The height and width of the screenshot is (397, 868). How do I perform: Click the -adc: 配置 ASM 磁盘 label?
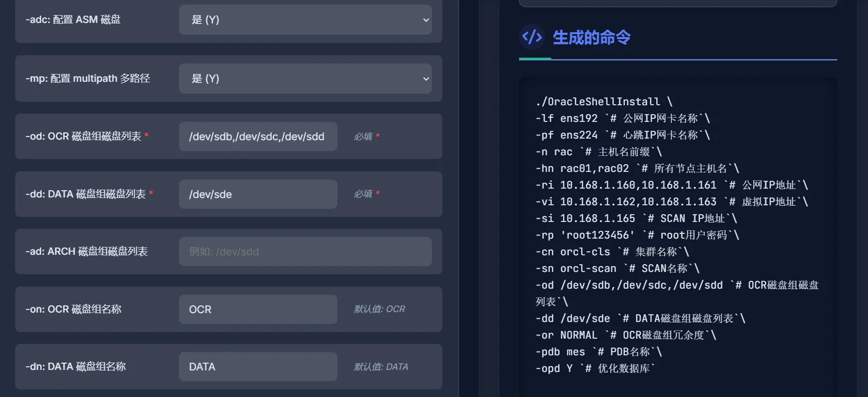[73, 20]
